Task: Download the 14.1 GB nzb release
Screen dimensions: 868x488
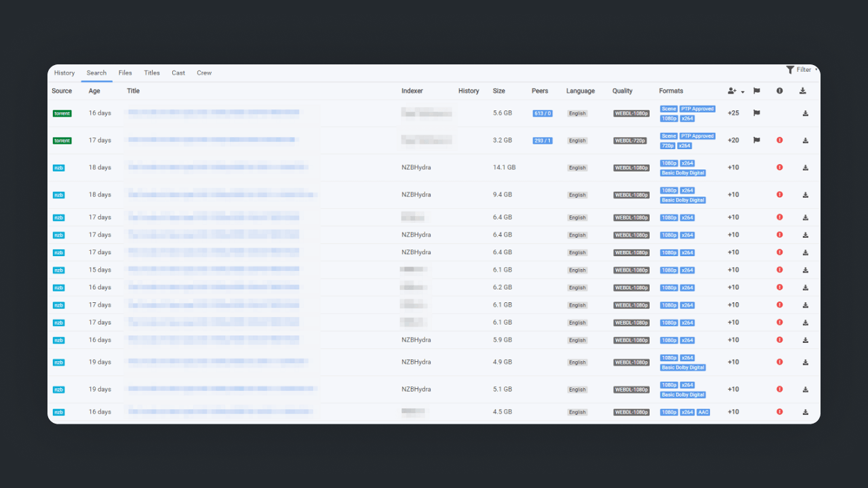Action: pos(806,167)
